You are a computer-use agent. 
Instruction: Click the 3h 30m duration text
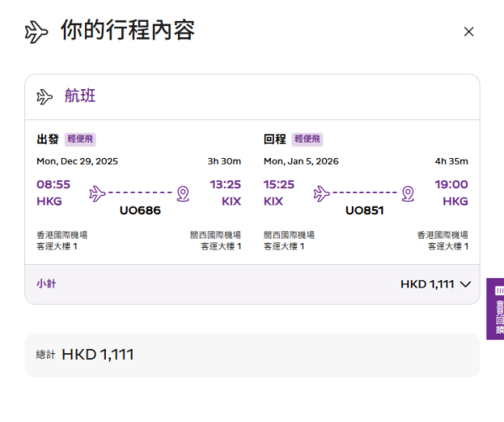tap(224, 161)
